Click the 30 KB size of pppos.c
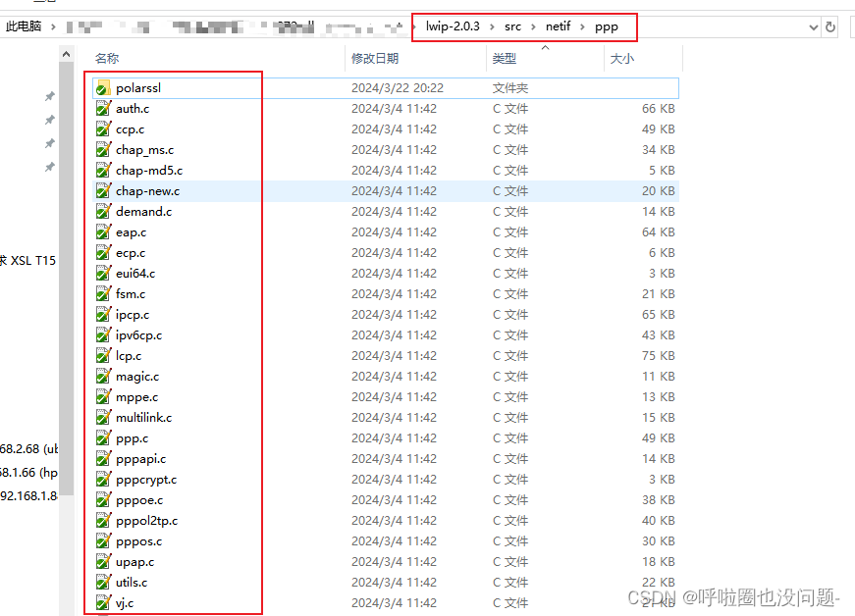The image size is (855, 616). click(x=658, y=540)
